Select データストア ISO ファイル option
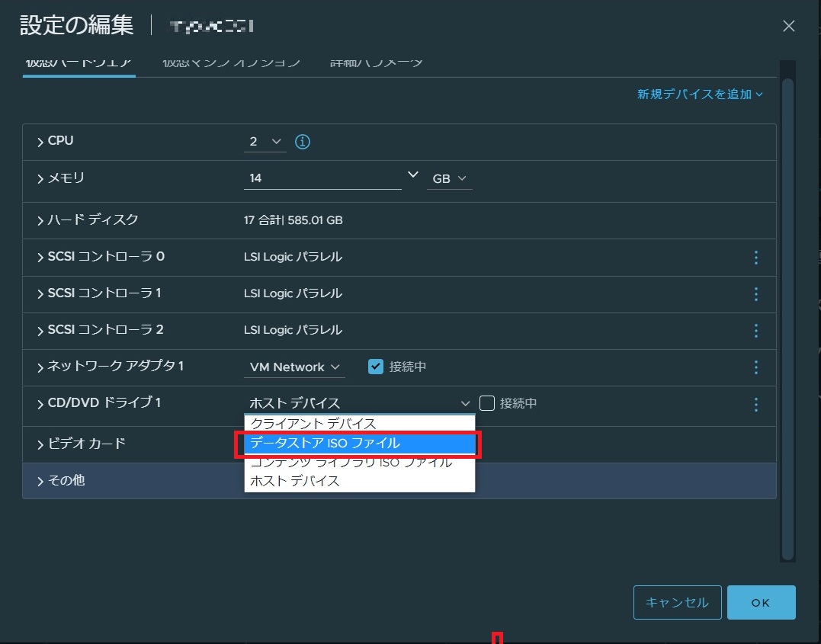This screenshot has height=644, width=821. point(359,443)
